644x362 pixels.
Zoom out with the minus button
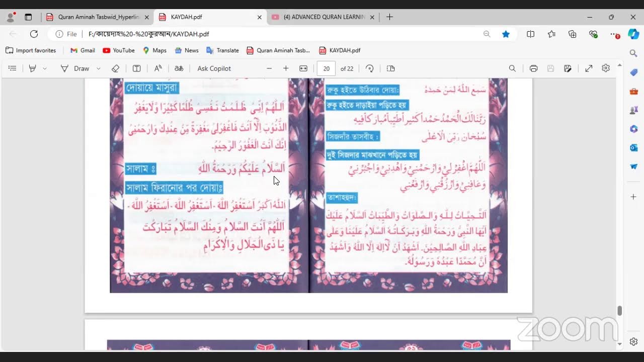point(269,68)
